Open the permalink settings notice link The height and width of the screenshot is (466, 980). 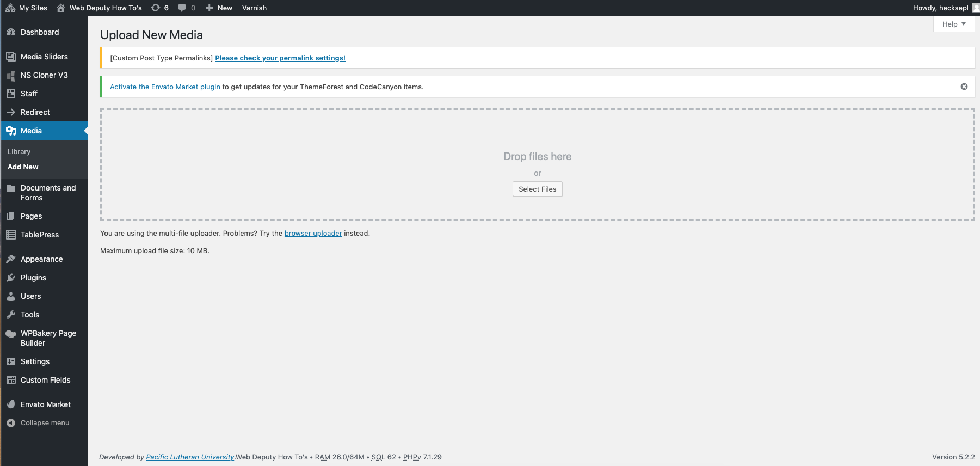[280, 58]
